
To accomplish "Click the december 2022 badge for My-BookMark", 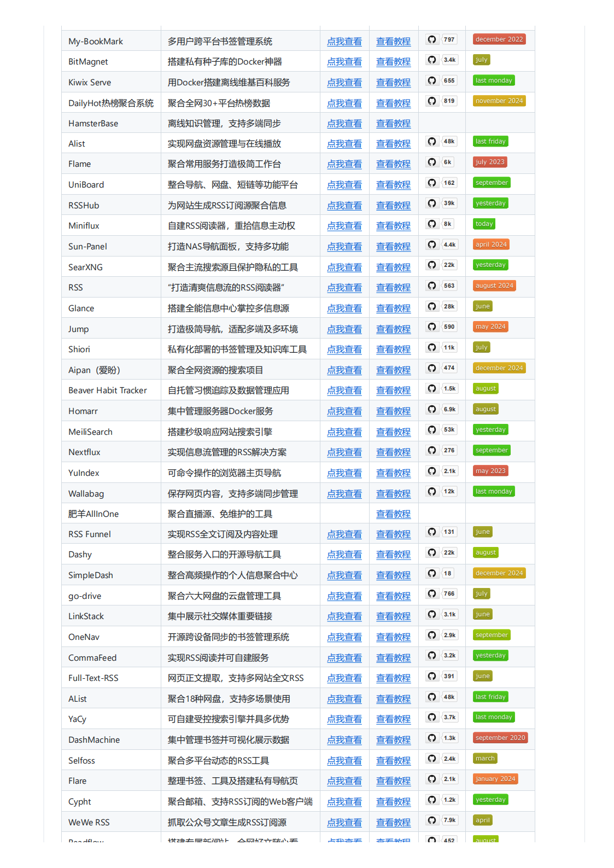I will pyautogui.click(x=499, y=39).
